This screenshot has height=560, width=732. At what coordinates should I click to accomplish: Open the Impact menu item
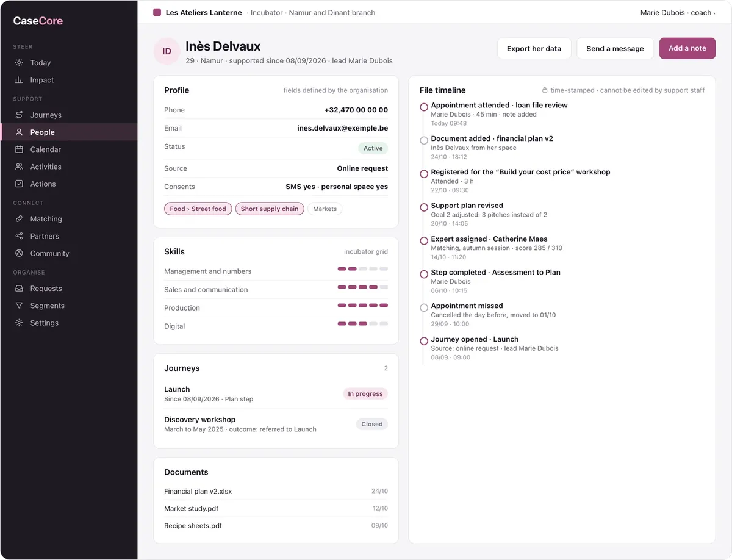click(69, 80)
